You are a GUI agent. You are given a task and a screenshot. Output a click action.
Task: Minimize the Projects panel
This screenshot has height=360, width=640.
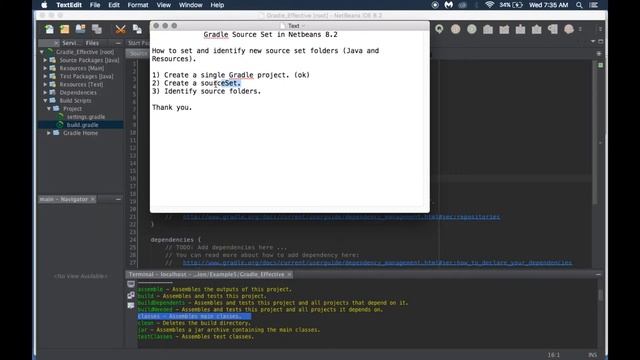(x=118, y=43)
